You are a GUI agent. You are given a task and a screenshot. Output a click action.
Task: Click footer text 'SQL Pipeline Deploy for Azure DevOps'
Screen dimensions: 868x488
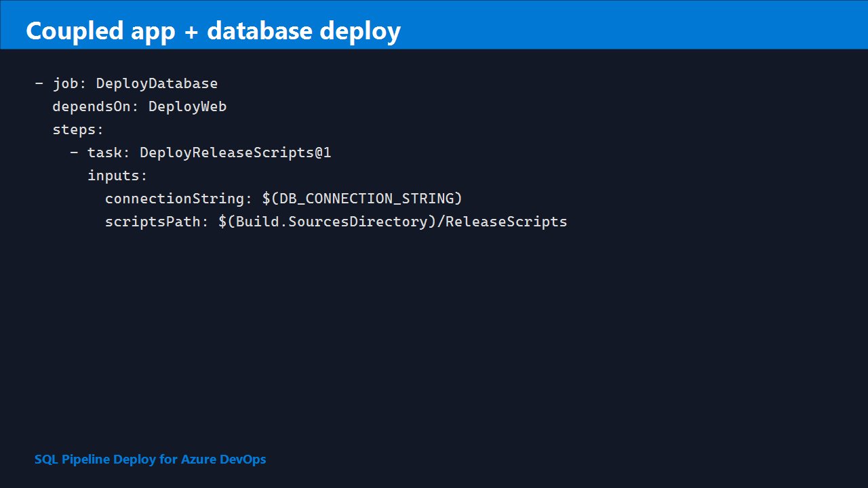coord(151,460)
